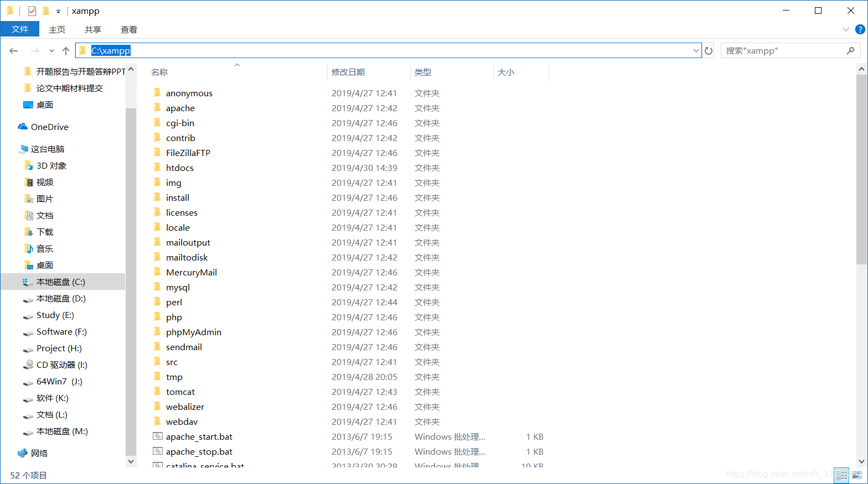Select the perl folder name
This screenshot has height=484, width=868.
click(x=174, y=302)
